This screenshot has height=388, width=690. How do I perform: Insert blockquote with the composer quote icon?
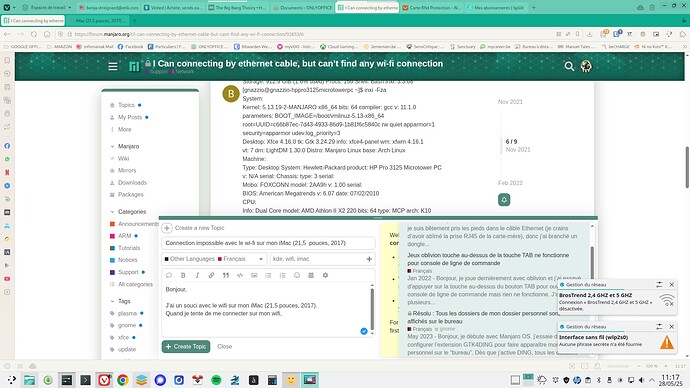tap(226, 275)
